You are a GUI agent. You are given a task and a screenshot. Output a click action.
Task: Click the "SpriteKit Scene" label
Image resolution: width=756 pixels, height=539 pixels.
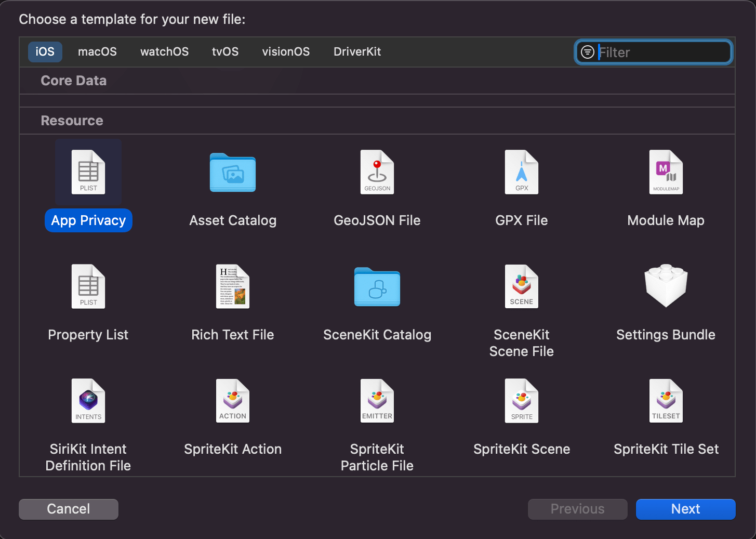522,449
